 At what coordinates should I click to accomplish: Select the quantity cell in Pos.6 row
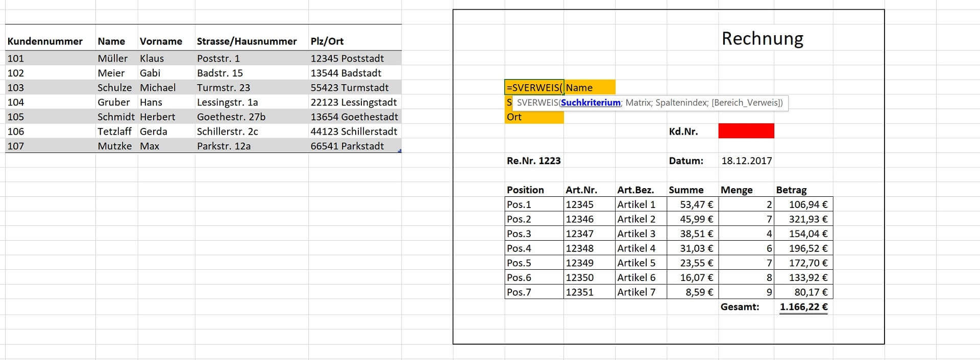(x=746, y=277)
